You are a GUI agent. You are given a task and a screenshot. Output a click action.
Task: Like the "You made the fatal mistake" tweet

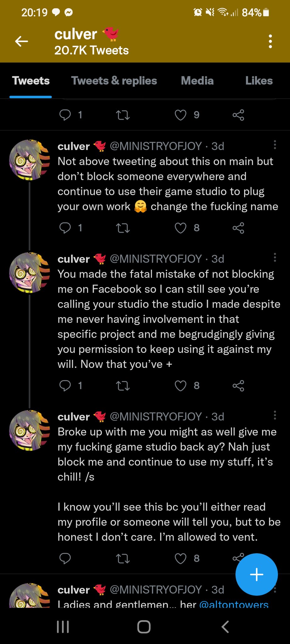coord(181,386)
